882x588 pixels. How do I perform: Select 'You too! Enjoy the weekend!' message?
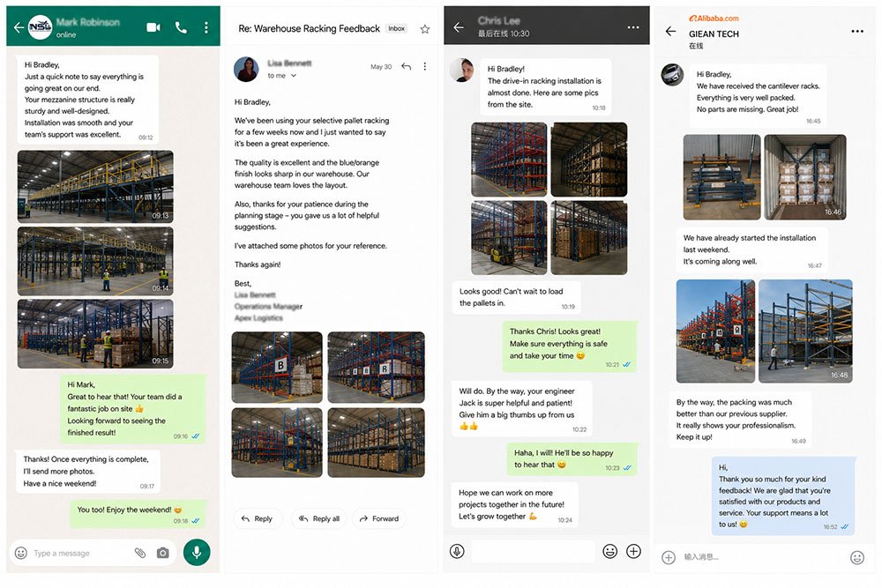click(138, 514)
